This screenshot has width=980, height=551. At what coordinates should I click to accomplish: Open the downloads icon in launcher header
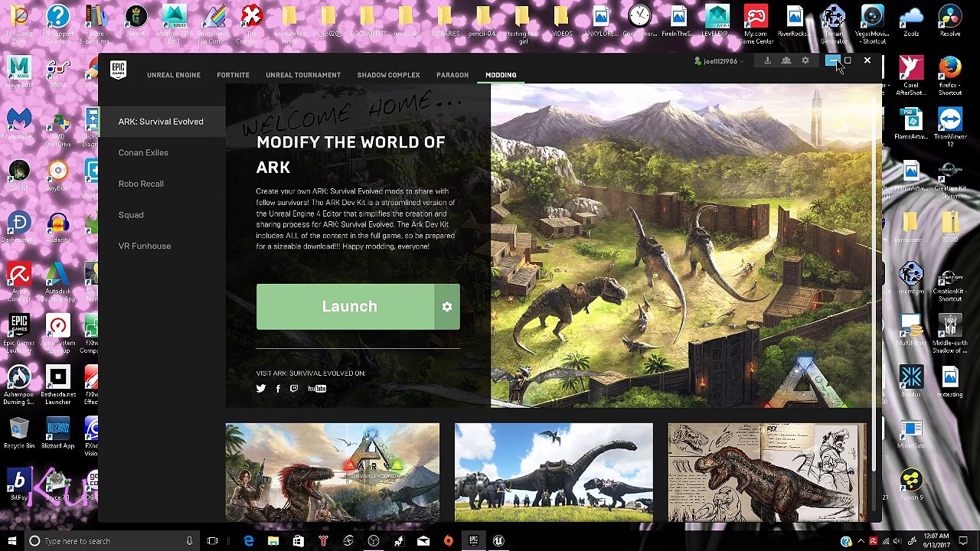coord(767,60)
